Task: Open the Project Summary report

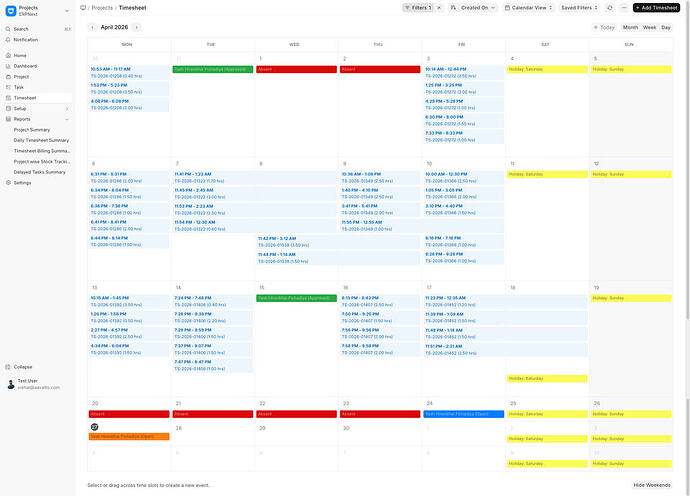Action: point(32,130)
